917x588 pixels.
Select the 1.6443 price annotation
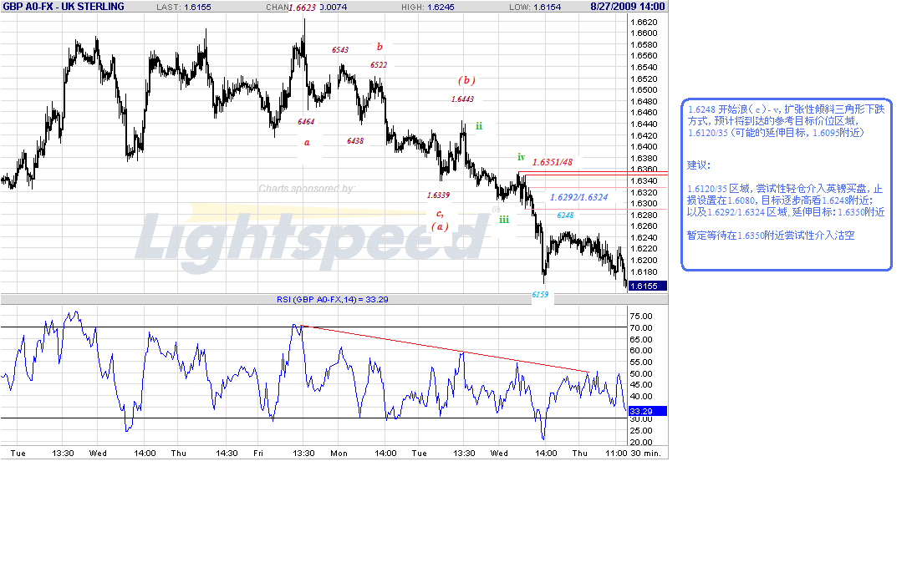[x=462, y=99]
